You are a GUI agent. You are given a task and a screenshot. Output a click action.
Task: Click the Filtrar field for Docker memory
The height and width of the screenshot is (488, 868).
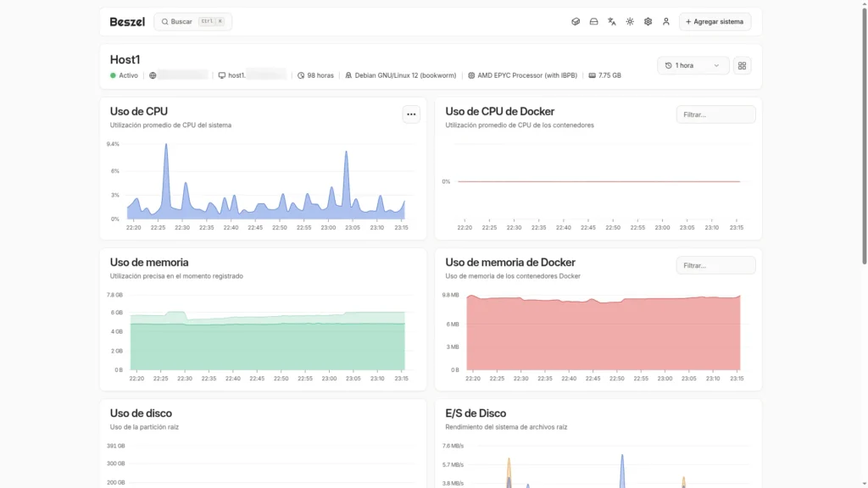pyautogui.click(x=715, y=265)
